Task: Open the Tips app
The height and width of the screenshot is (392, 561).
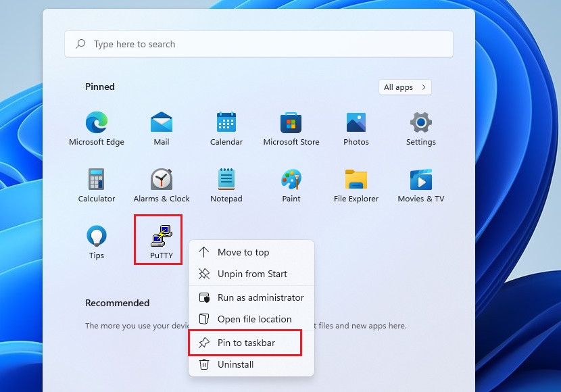Action: 97,242
